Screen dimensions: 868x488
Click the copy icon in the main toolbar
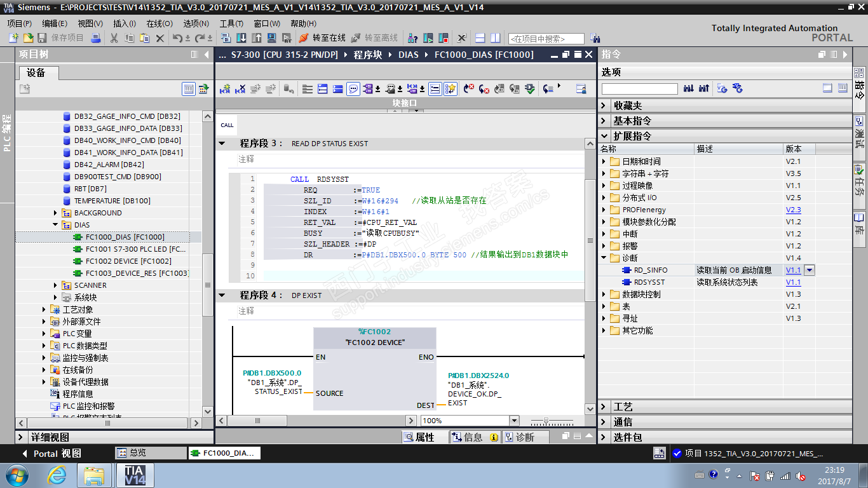tap(129, 38)
